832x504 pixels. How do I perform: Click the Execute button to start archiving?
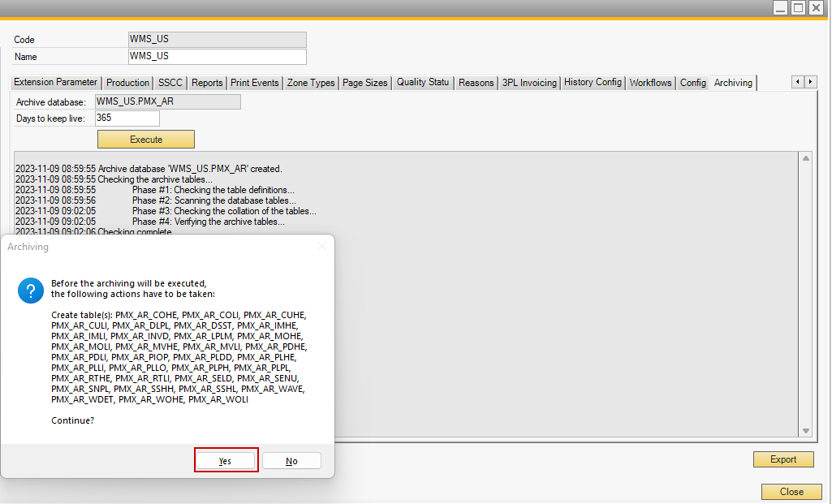(x=145, y=139)
